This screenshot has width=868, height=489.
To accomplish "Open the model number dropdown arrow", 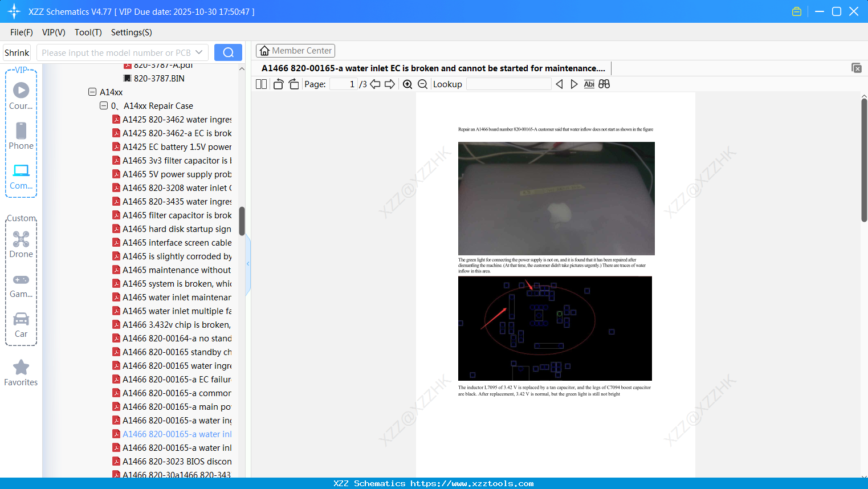I will [199, 52].
